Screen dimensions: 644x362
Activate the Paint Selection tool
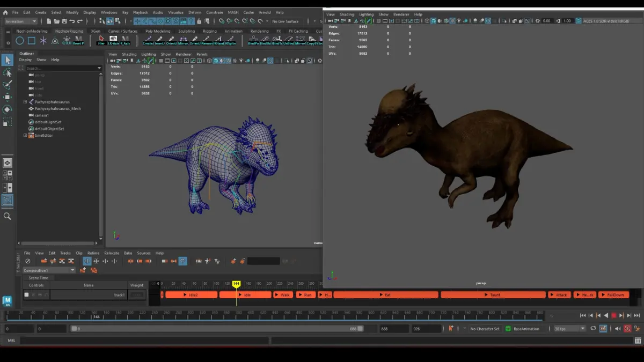(8, 85)
